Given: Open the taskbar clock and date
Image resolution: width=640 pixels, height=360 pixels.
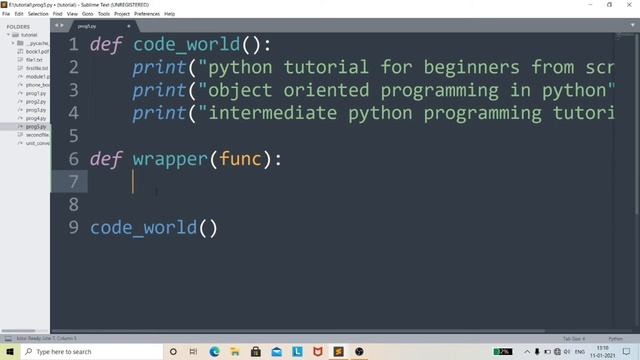Looking at the screenshot, I should coord(602,351).
